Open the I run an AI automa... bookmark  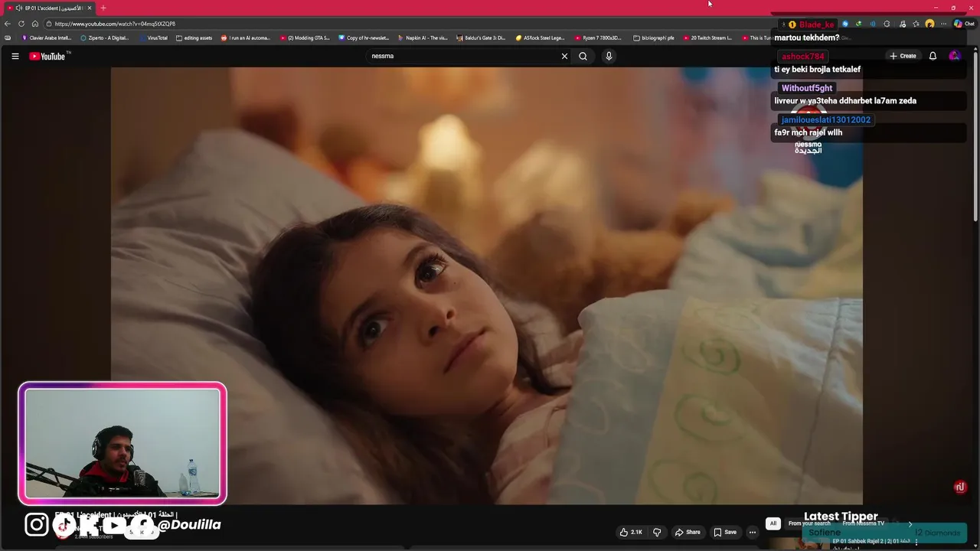(x=246, y=37)
